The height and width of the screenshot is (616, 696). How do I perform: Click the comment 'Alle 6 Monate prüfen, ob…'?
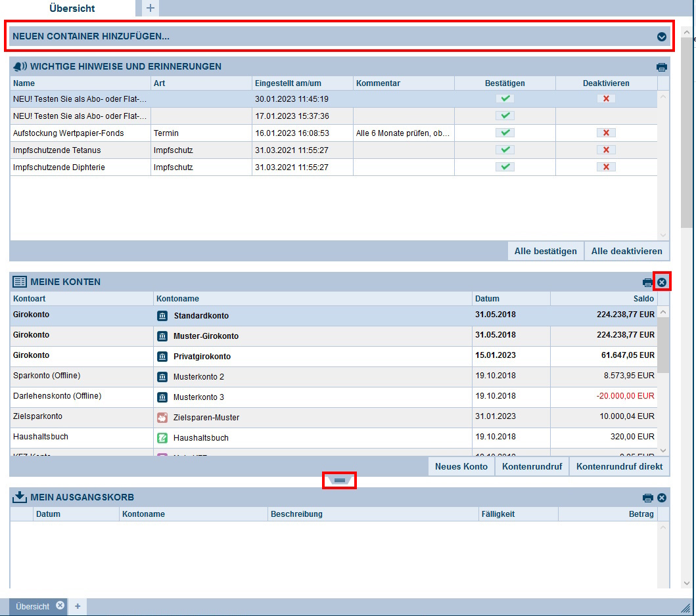[403, 133]
